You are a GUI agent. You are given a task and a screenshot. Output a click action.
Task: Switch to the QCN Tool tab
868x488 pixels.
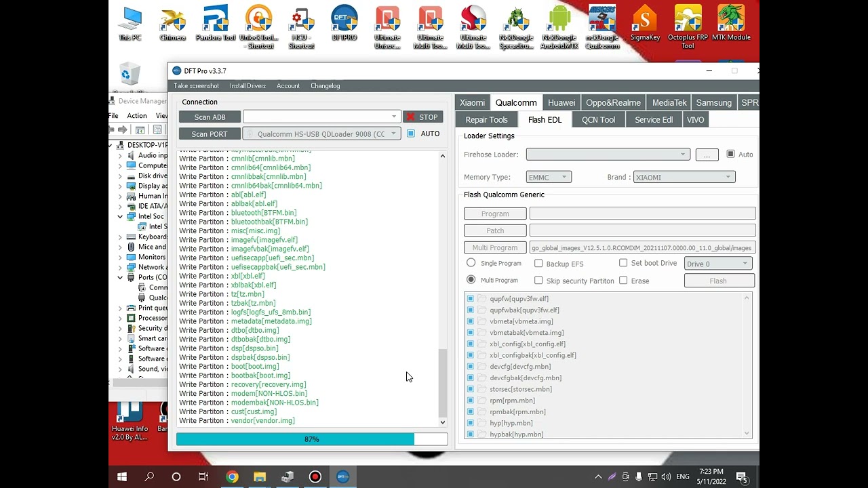[x=598, y=120]
